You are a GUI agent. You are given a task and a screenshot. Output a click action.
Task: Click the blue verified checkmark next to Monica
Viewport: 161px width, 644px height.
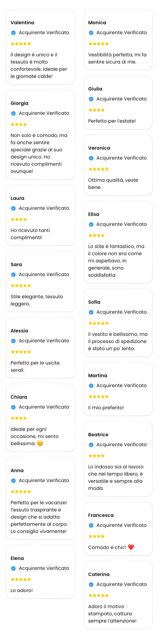pyautogui.click(x=91, y=33)
